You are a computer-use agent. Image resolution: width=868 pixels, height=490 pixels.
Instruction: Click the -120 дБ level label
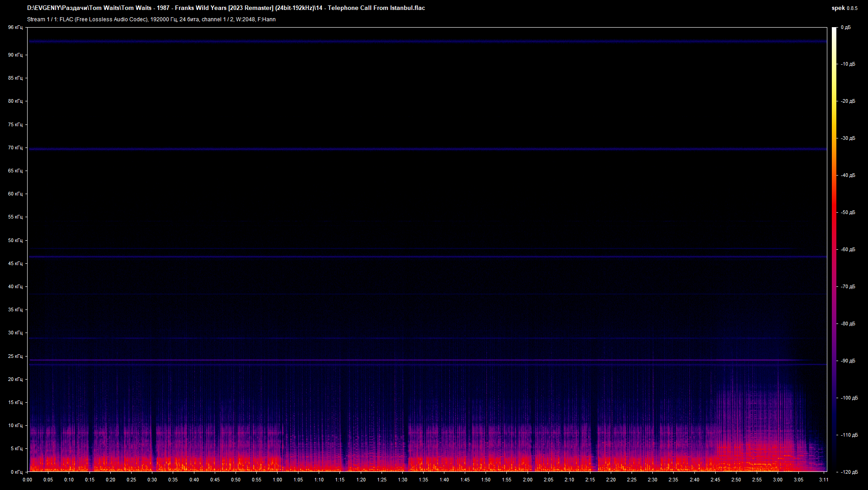tap(849, 472)
